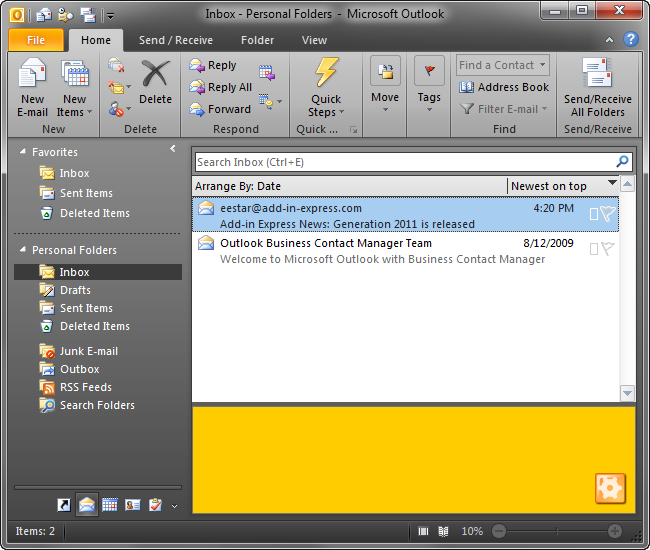Flag the eestar@add-in-express.com message

(x=608, y=214)
